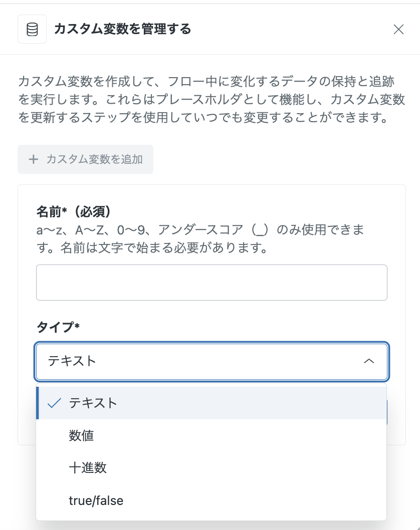
Task: Click the database icon in the header
Action: click(x=32, y=29)
